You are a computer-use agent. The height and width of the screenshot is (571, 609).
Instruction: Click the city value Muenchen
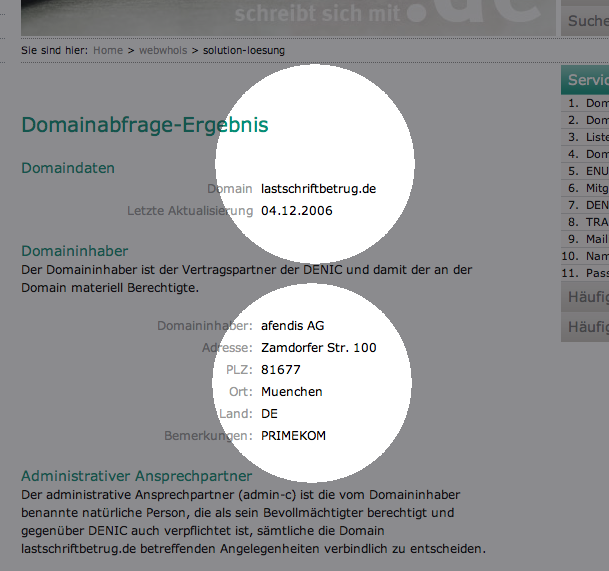pyautogui.click(x=292, y=392)
